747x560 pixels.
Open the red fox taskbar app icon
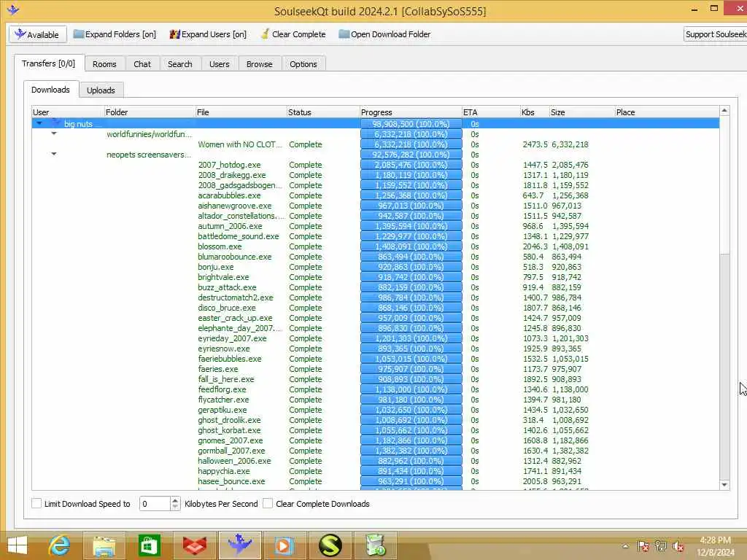pyautogui.click(x=194, y=545)
